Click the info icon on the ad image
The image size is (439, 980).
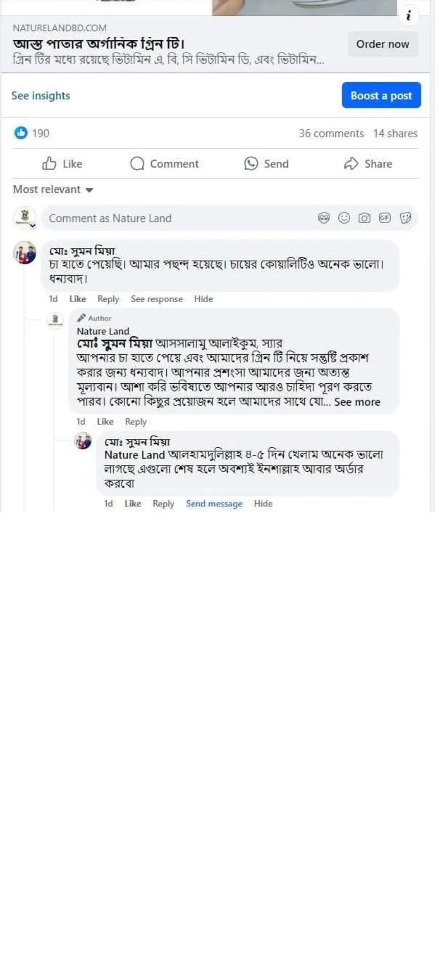click(x=408, y=15)
